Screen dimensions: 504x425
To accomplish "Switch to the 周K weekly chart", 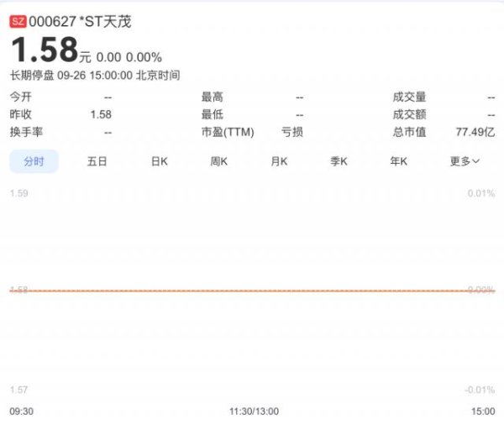I will 219,161.
